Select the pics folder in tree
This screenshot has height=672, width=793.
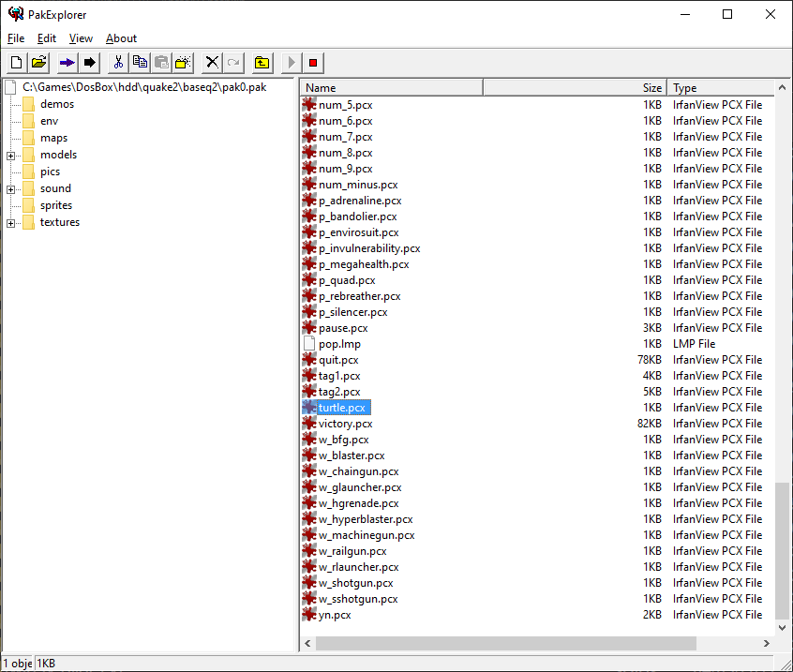point(50,172)
